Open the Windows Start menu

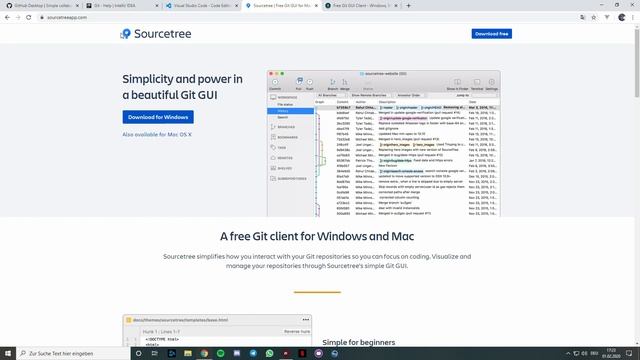[8, 353]
